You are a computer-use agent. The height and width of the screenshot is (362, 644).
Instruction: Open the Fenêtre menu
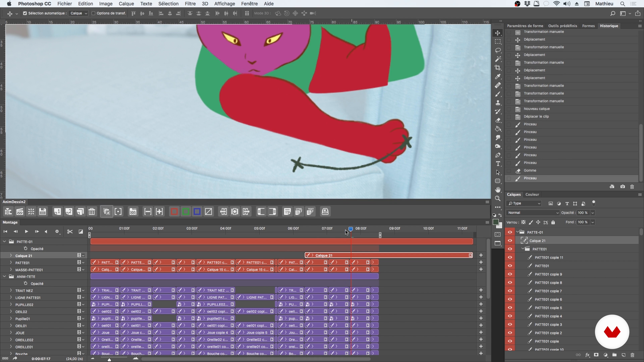250,4
